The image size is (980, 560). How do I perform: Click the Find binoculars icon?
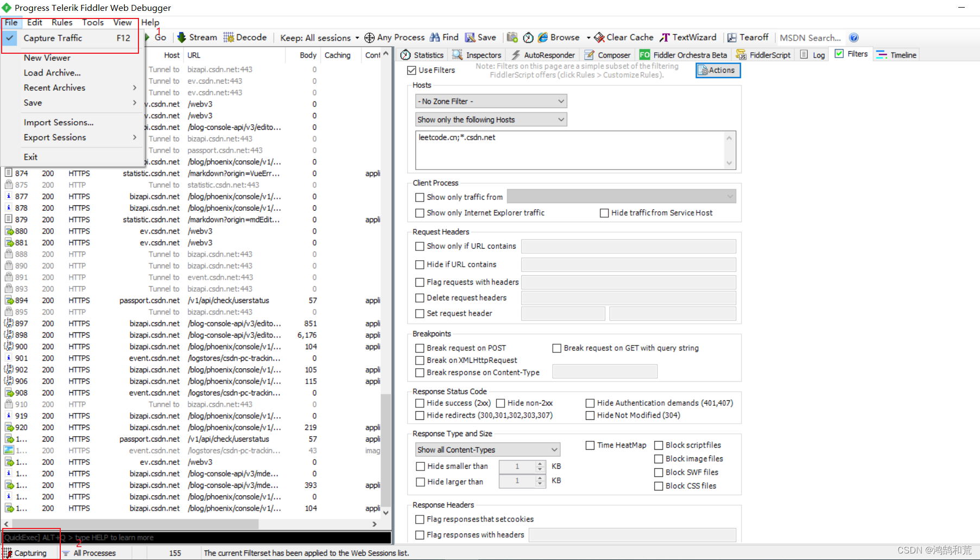click(435, 37)
